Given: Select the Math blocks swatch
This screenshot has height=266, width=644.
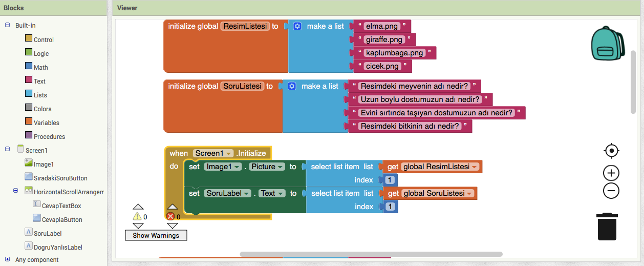Looking at the screenshot, I should coord(29,67).
